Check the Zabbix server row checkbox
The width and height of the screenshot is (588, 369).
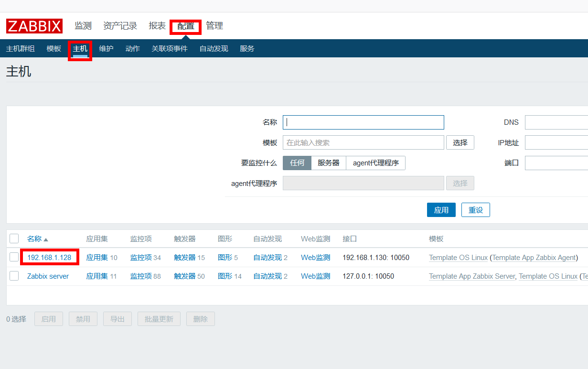(x=14, y=276)
